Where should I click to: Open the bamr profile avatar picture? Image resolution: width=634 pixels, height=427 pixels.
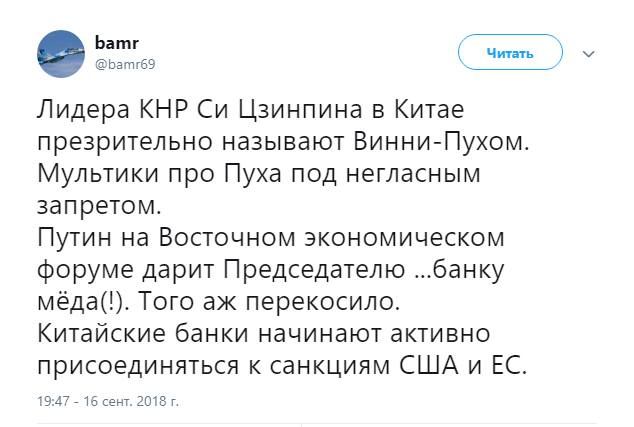(61, 54)
